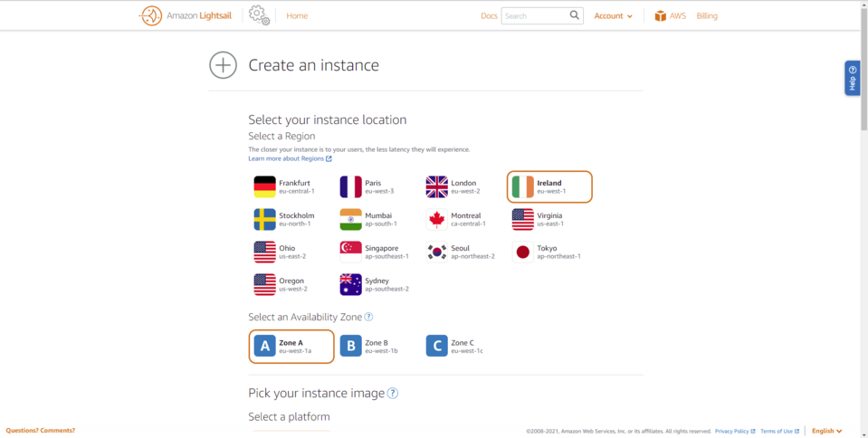Open AWS console link in header
This screenshot has height=438, width=868.
click(x=671, y=16)
